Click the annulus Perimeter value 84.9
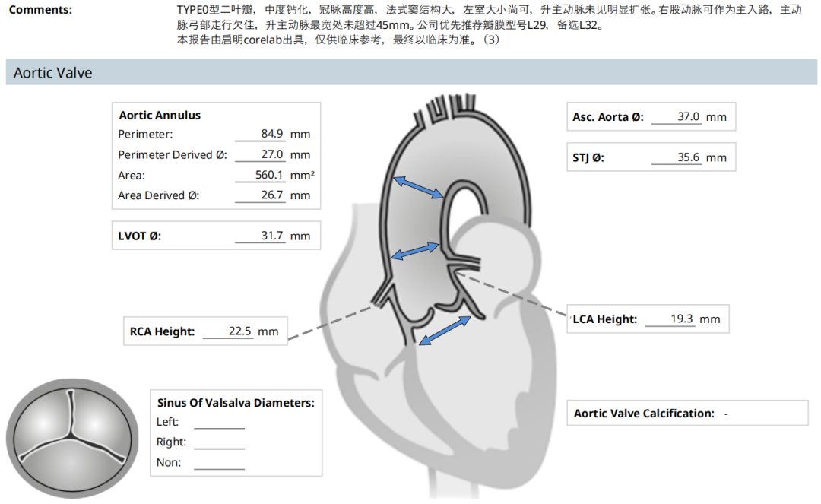821x504 pixels. click(x=272, y=134)
